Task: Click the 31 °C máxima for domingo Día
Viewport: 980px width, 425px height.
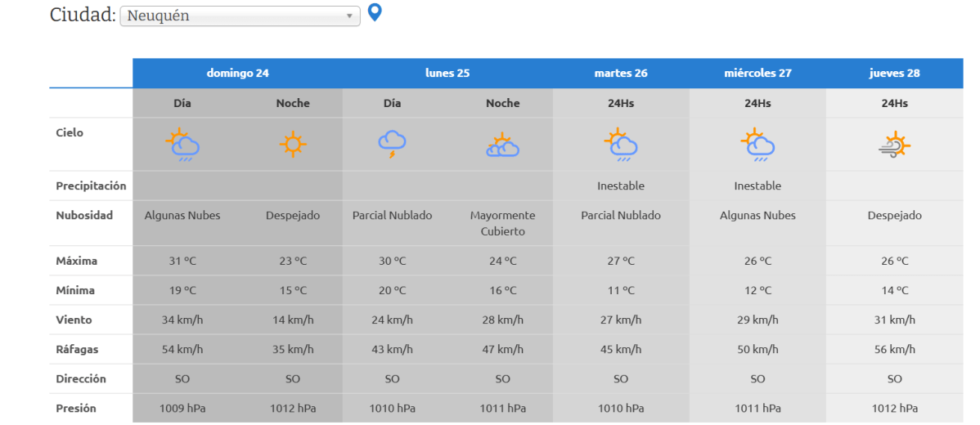Action: (x=182, y=261)
